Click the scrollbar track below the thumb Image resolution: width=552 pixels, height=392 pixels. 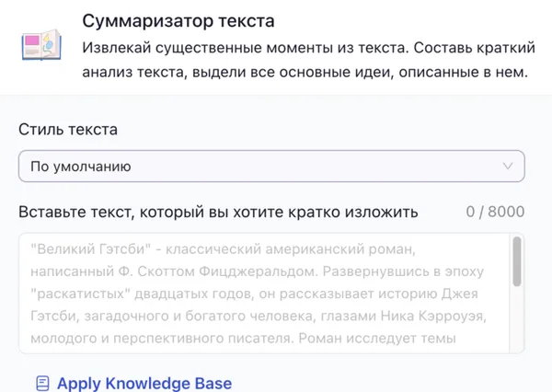click(516, 322)
